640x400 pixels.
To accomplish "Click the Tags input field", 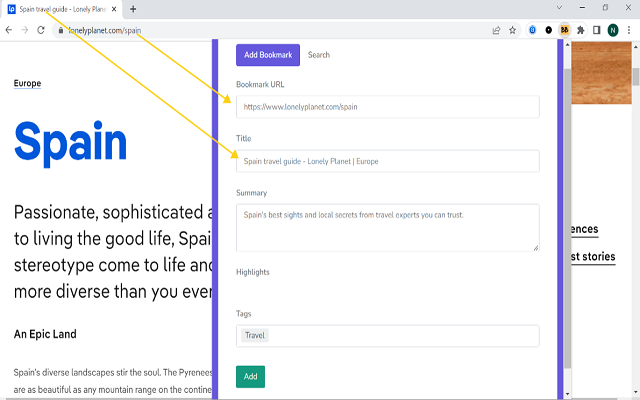I will click(x=387, y=336).
